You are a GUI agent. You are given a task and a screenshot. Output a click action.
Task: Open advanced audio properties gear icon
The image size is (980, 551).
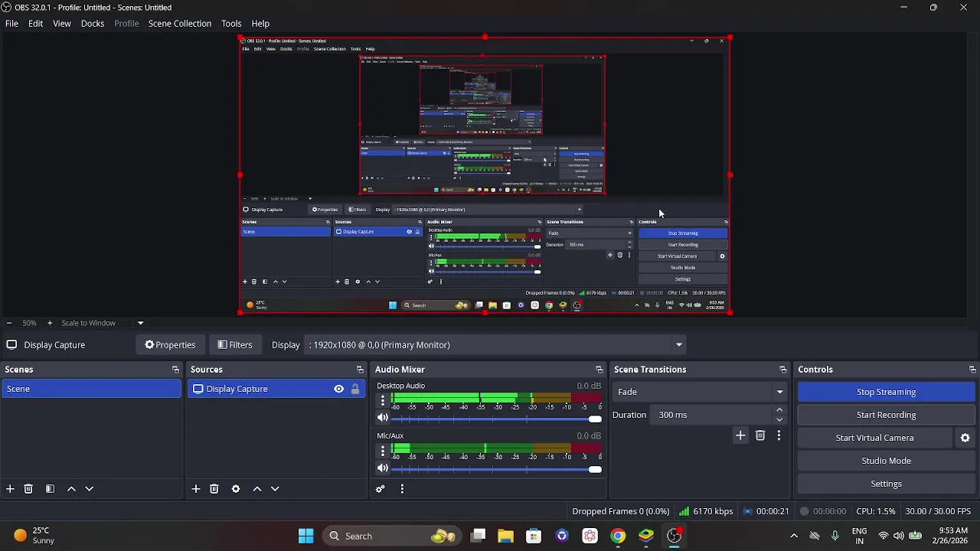tap(381, 489)
